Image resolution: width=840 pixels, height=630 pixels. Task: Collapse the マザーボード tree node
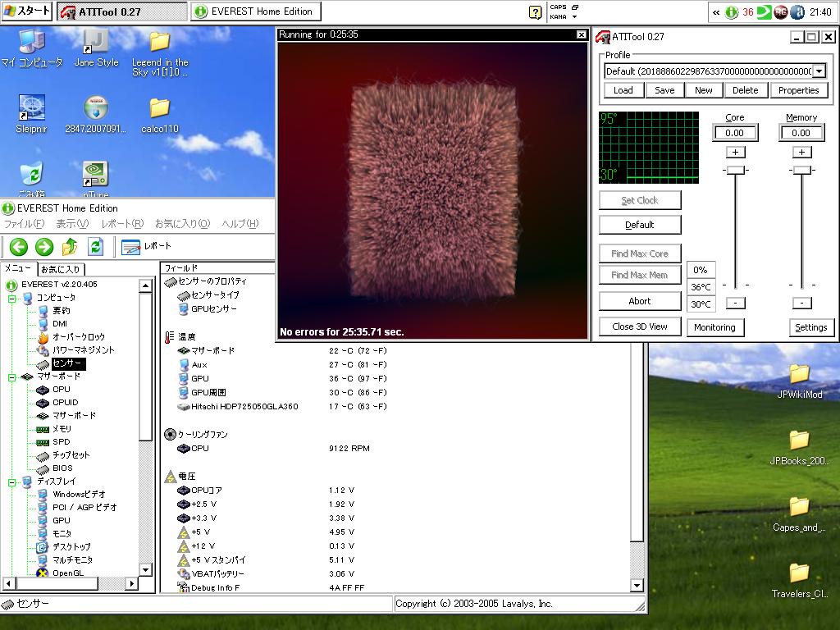click(12, 377)
